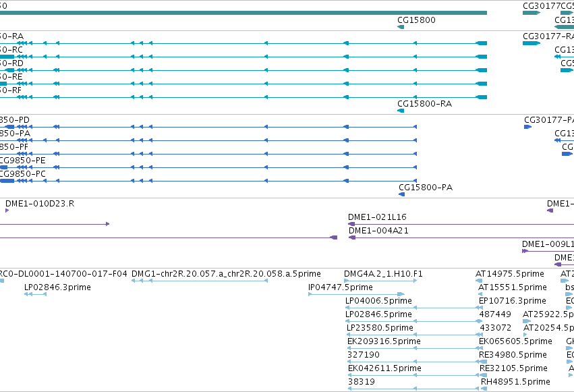Click the RH48951.5prime label

(x=515, y=382)
